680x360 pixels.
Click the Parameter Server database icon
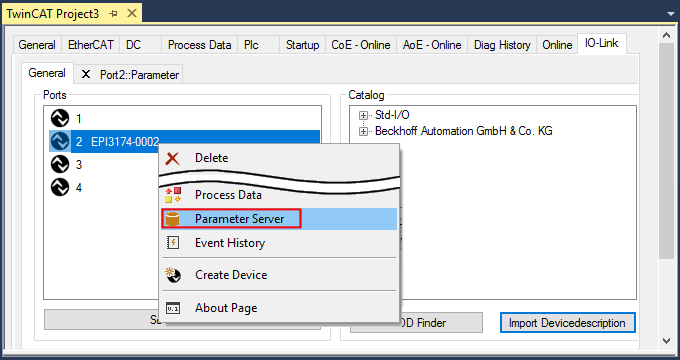tap(173, 219)
